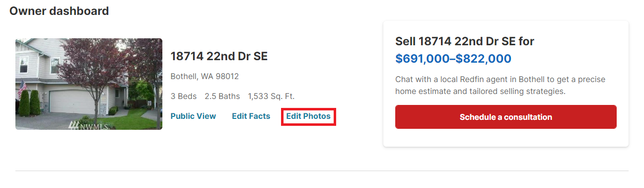This screenshot has width=644, height=188.
Task: Click the 1,533 Sq. Ft. detail
Action: (x=271, y=96)
